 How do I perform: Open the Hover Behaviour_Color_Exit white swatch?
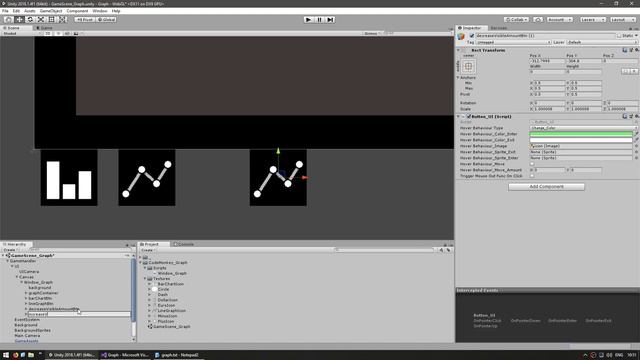point(581,140)
